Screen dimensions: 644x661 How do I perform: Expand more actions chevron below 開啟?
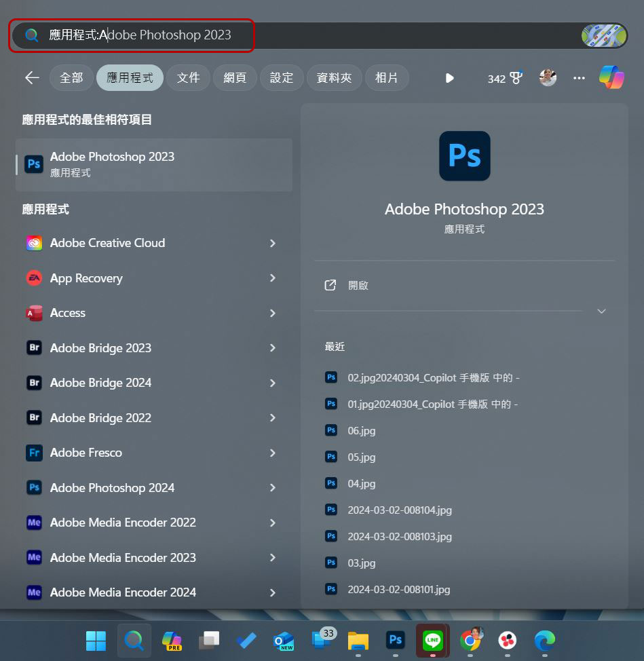tap(601, 311)
